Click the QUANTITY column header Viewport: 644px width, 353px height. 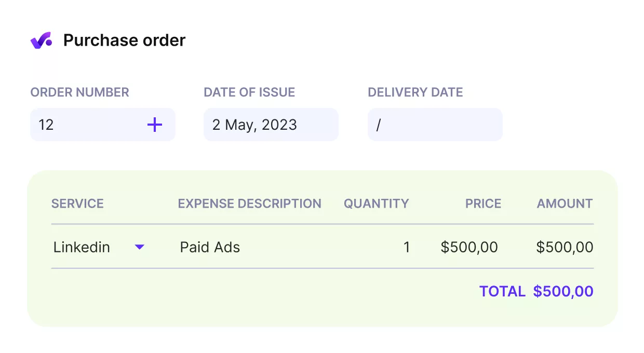tap(377, 203)
